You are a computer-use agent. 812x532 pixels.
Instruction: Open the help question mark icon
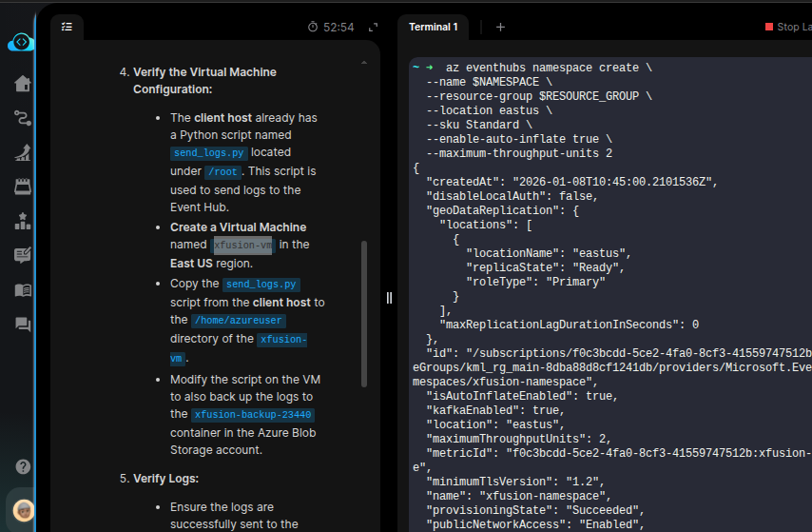click(x=23, y=466)
